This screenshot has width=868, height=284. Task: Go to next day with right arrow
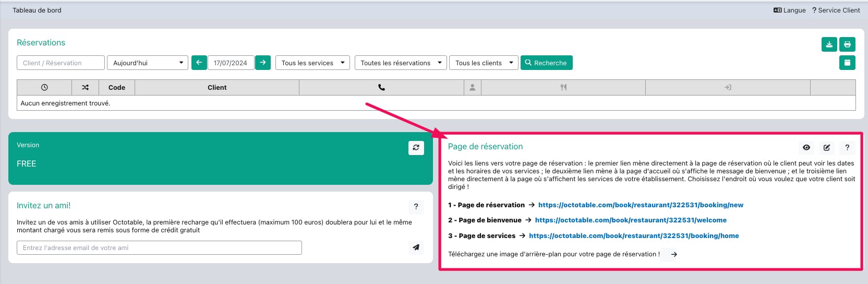tap(263, 63)
